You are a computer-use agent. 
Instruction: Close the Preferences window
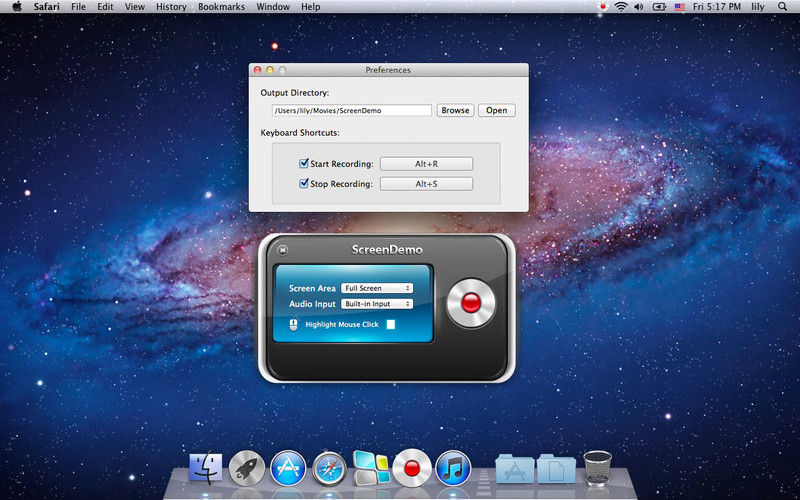point(258,70)
